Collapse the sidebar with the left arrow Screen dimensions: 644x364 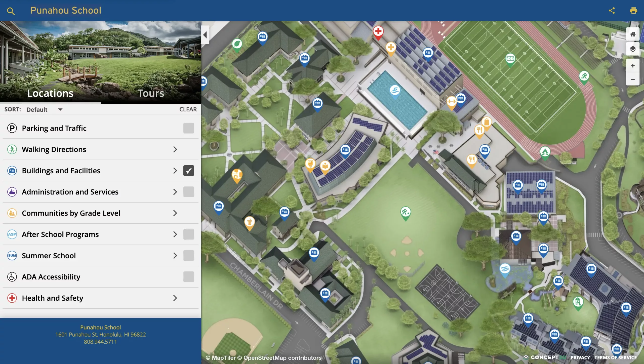pyautogui.click(x=205, y=35)
